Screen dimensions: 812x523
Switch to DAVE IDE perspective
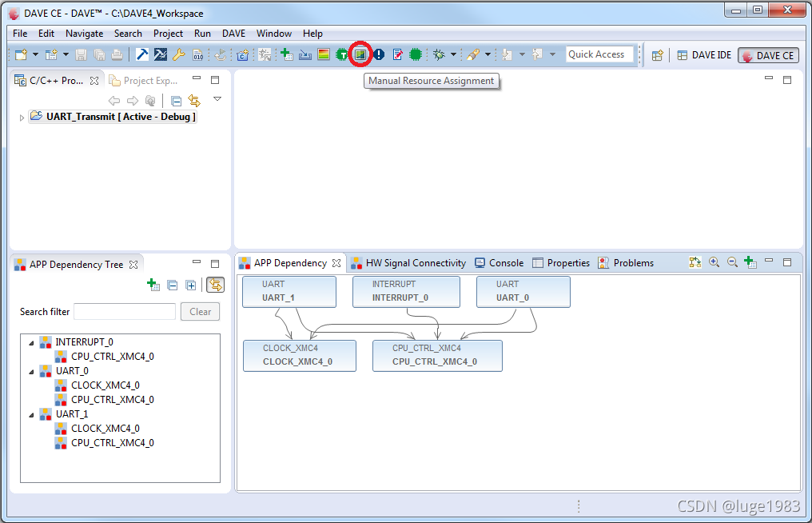click(704, 55)
